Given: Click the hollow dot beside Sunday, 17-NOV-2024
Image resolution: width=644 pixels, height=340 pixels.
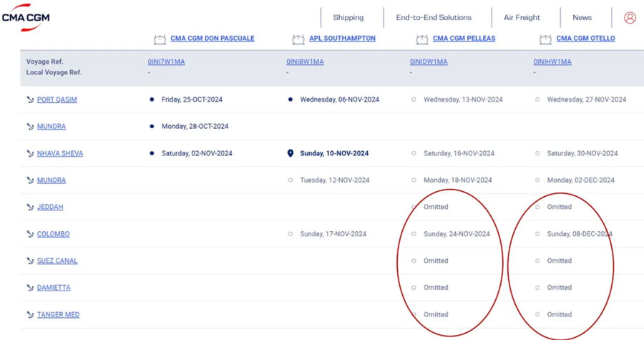Looking at the screenshot, I should pos(291,233).
